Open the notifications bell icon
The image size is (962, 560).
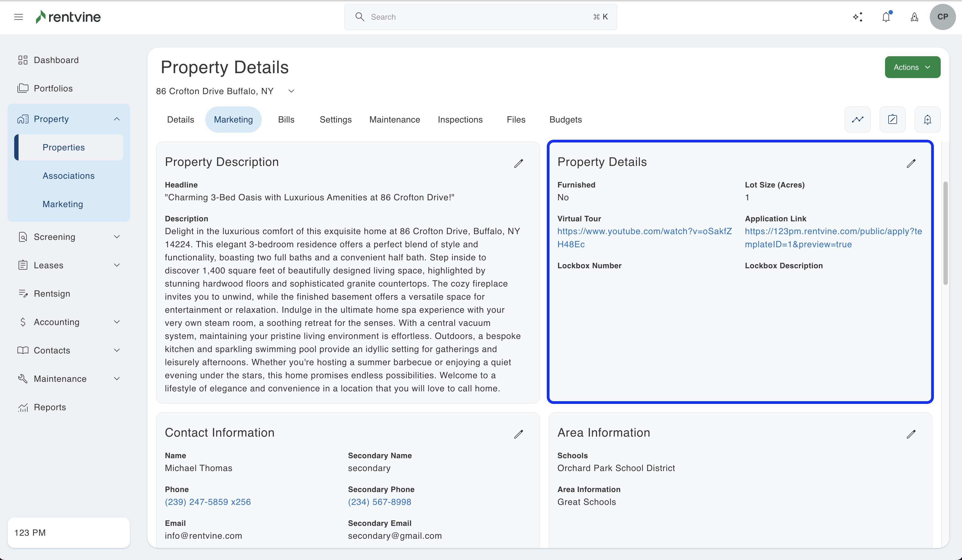886,17
